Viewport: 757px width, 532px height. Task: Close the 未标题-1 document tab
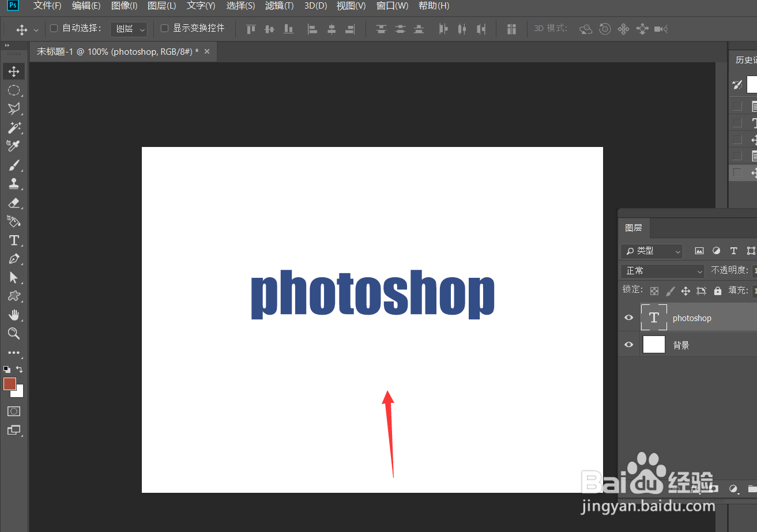click(x=207, y=51)
